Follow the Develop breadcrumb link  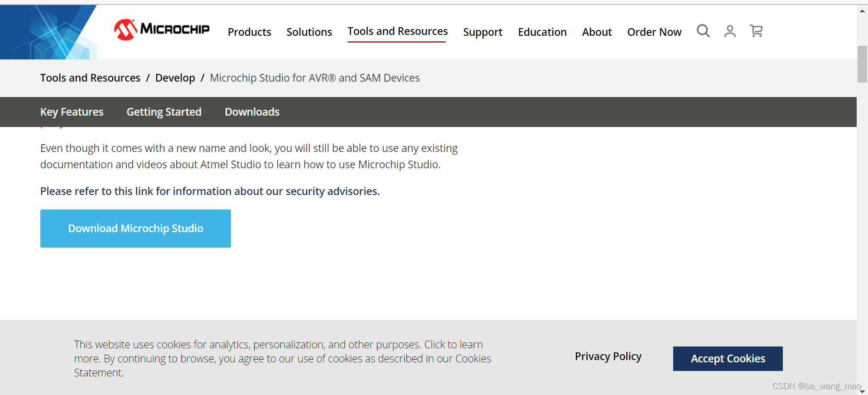175,78
